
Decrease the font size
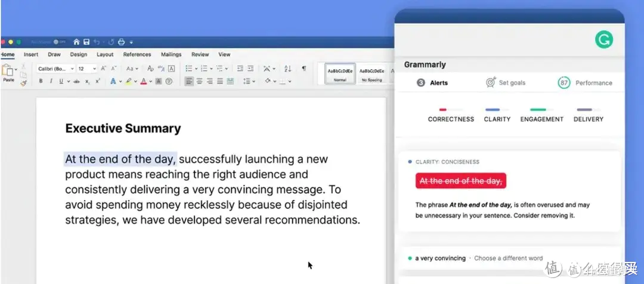coord(114,69)
